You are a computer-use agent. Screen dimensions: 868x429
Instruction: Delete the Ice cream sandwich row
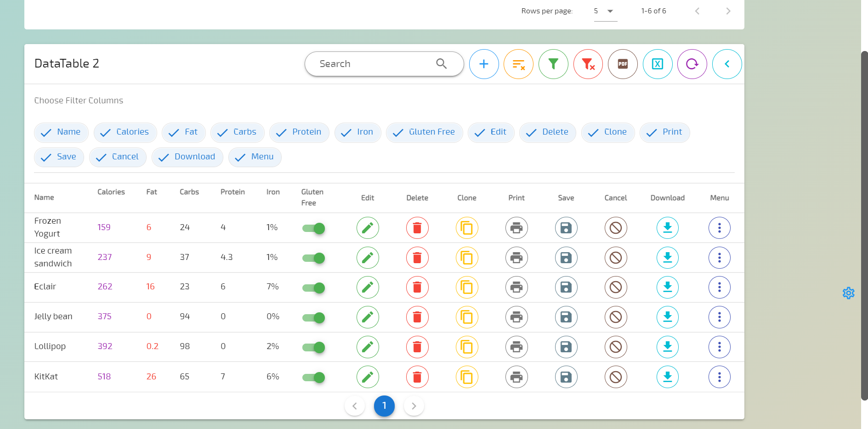(417, 258)
